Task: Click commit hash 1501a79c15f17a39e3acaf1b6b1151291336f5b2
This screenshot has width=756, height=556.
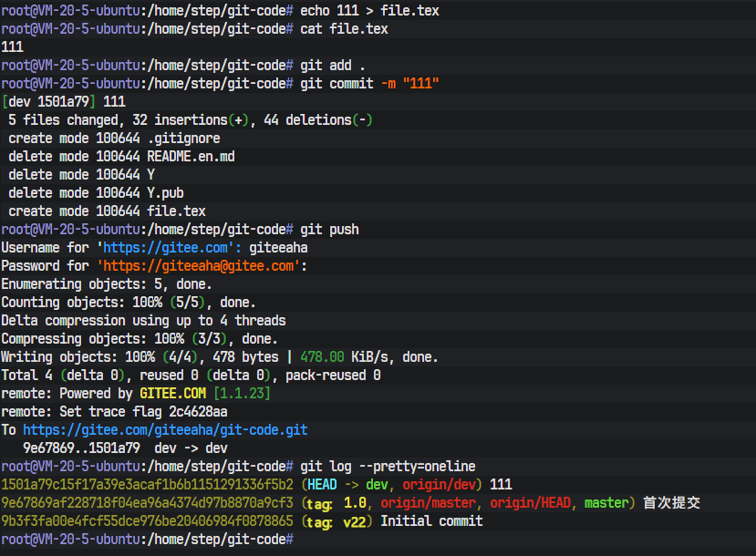Action: pyautogui.click(x=147, y=484)
